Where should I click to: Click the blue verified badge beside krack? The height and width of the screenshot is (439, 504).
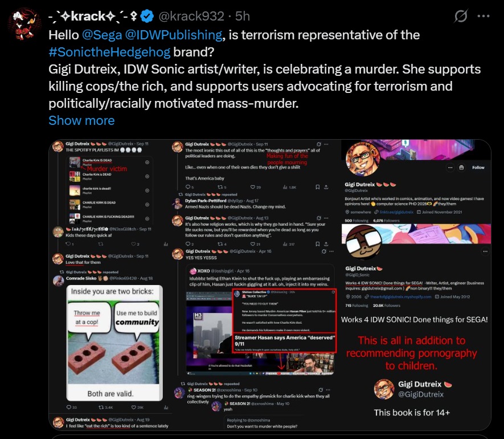pyautogui.click(x=147, y=16)
